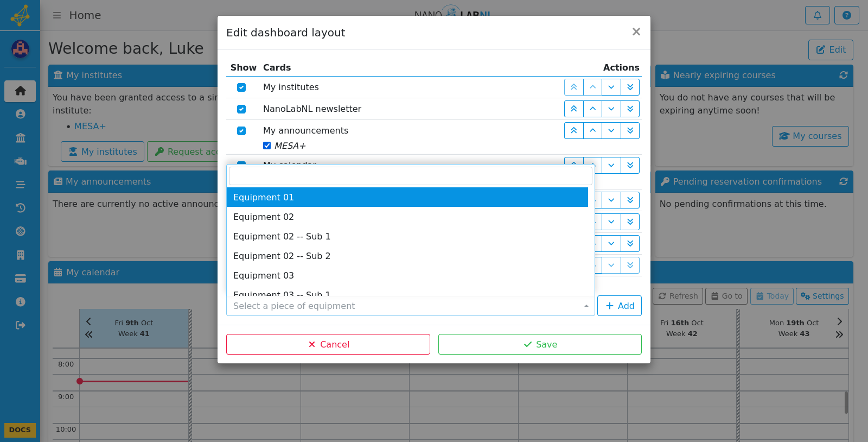868x442 pixels.
Task: Open the user profile sidebar icon
Action: [20, 114]
